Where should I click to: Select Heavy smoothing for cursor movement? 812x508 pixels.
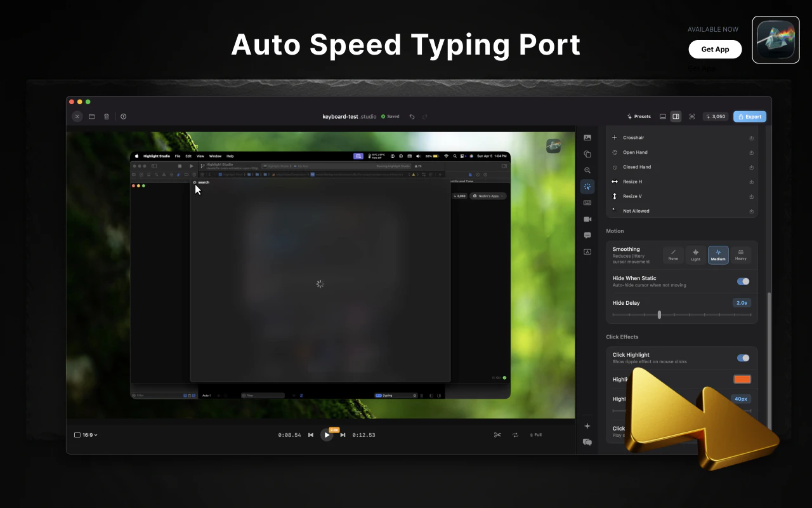pyautogui.click(x=740, y=255)
